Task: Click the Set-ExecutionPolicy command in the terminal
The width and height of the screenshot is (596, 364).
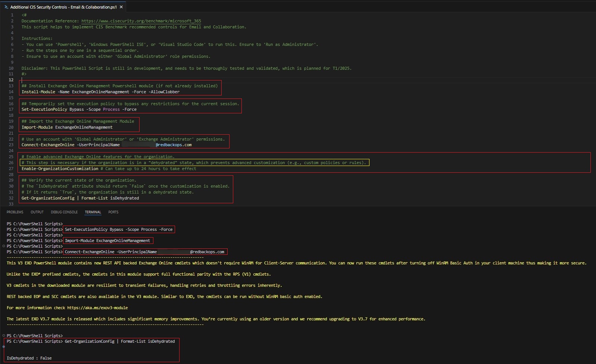Action: (119, 229)
